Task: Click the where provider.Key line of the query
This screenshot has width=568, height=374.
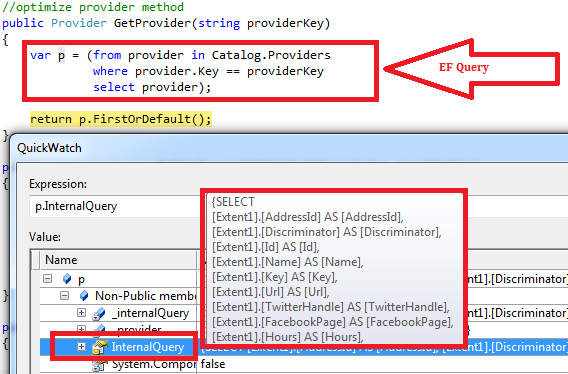Action: (x=208, y=71)
